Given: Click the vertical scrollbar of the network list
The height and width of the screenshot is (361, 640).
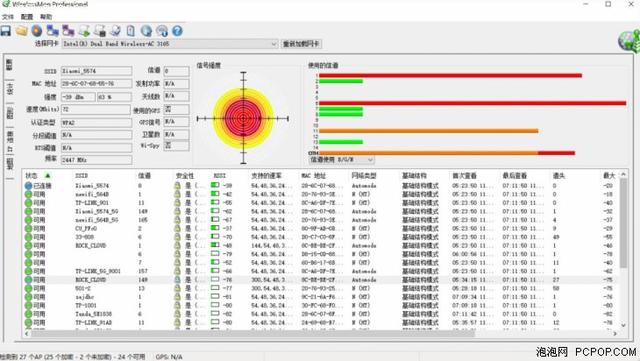Looking at the screenshot, I should coord(623,224).
